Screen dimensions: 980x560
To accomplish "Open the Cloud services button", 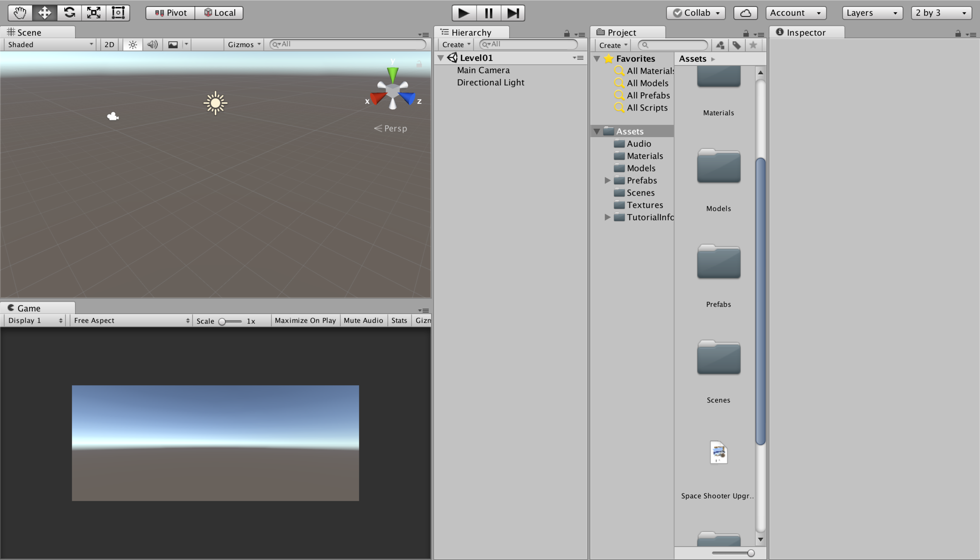I will 745,13.
